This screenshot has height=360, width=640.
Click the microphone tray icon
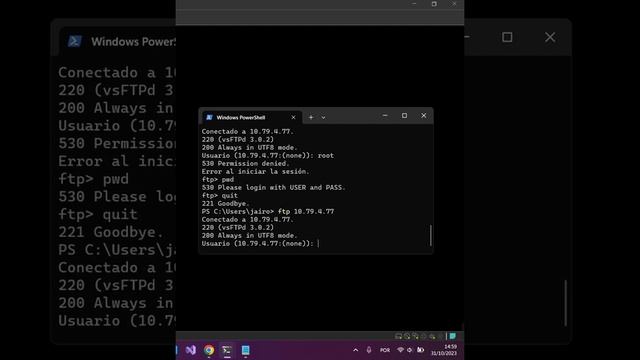click(369, 350)
